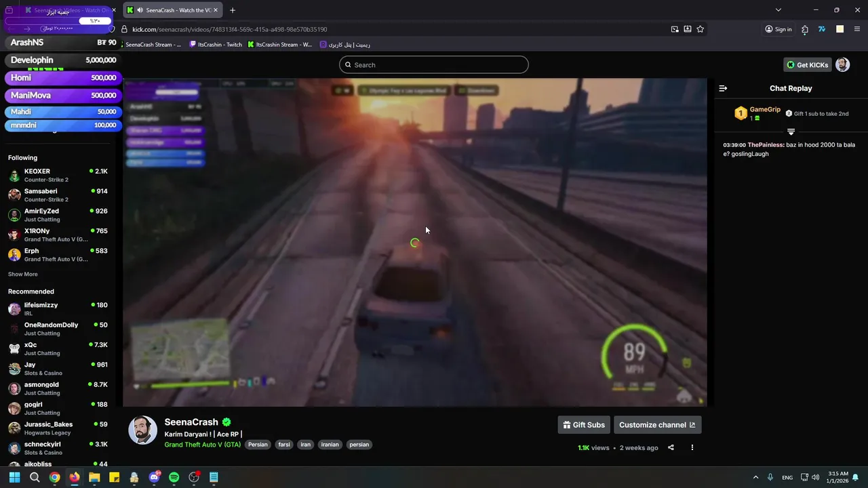Click Show More in Following list
This screenshot has height=488, width=868.
click(x=23, y=274)
